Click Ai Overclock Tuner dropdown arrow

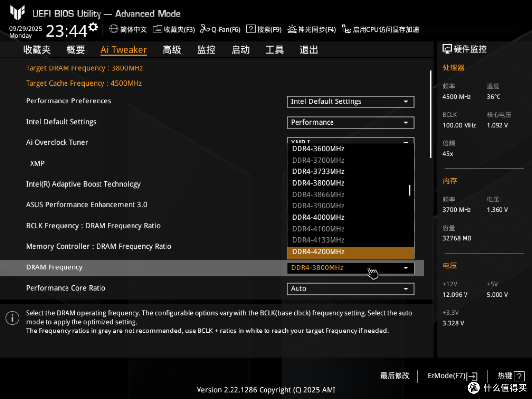[406, 141]
